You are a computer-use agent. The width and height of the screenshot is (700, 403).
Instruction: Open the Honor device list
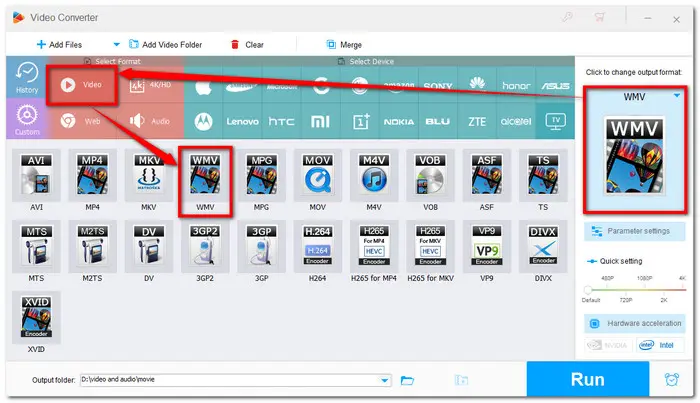pyautogui.click(x=516, y=85)
